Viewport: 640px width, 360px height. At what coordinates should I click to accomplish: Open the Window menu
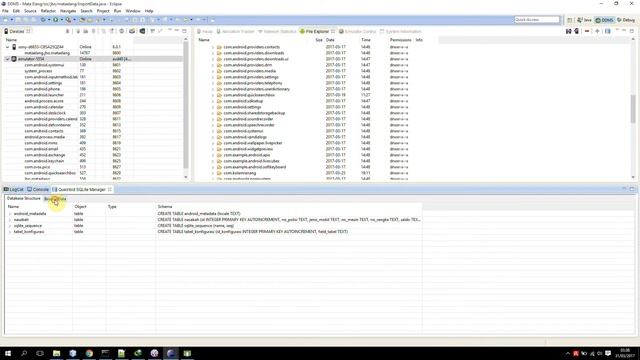(x=133, y=11)
